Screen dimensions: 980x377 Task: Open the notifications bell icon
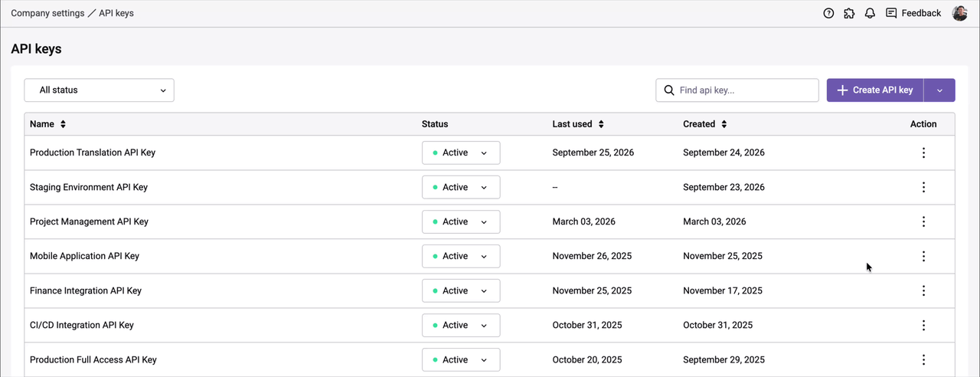click(870, 13)
